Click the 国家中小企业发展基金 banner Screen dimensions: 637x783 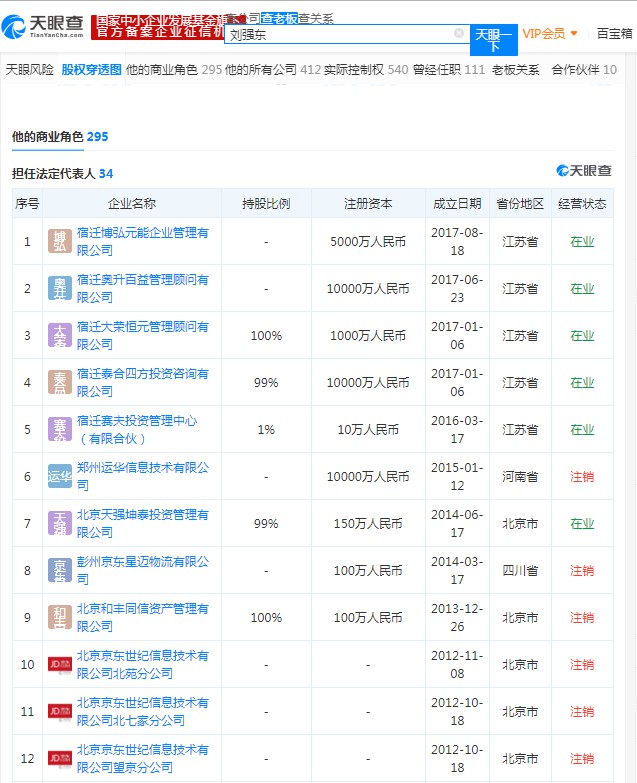(x=159, y=26)
